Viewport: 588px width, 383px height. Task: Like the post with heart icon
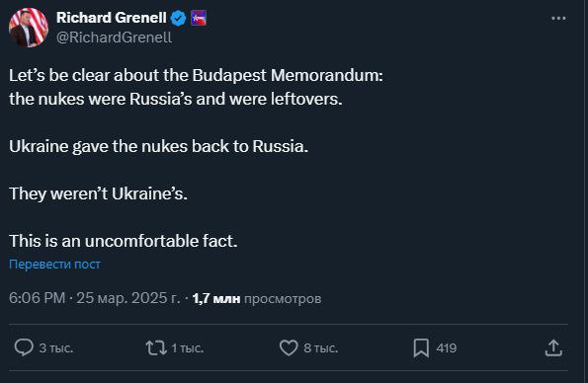coord(289,347)
